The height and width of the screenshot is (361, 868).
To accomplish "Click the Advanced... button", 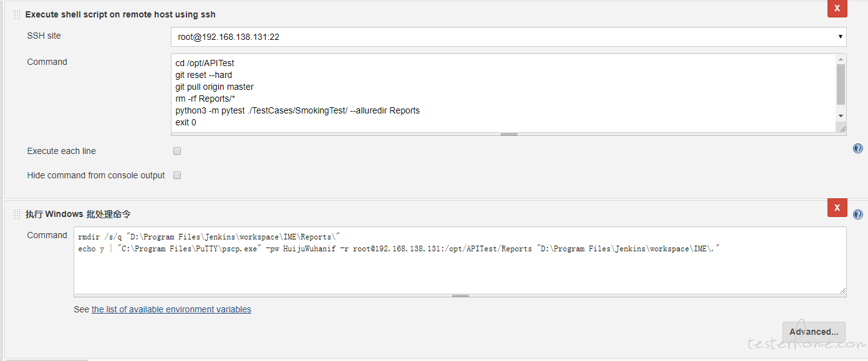I will 814,332.
